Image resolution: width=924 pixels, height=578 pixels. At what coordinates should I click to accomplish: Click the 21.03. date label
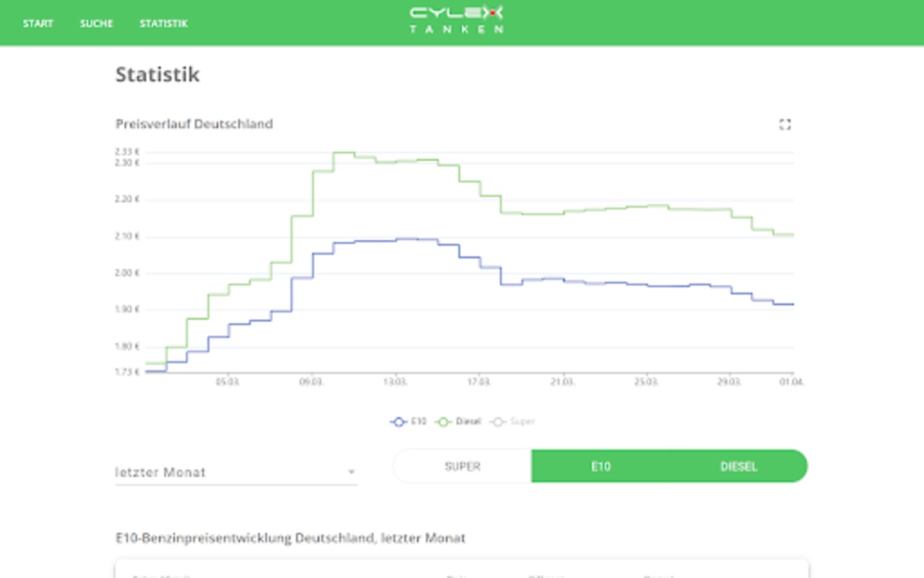click(x=563, y=381)
